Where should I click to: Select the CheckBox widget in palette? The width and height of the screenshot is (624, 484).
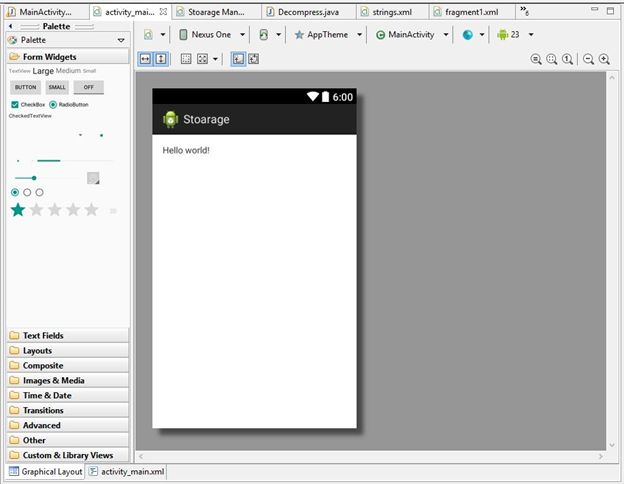click(28, 105)
